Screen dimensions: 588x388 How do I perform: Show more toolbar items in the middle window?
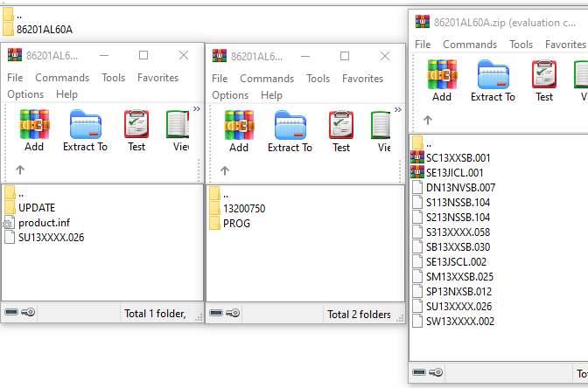tap(398, 109)
